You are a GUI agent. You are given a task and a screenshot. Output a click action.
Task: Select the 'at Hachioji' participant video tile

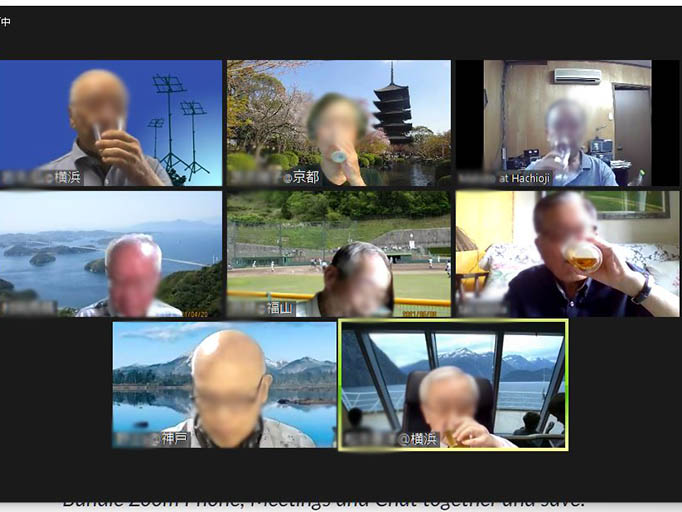click(x=566, y=122)
